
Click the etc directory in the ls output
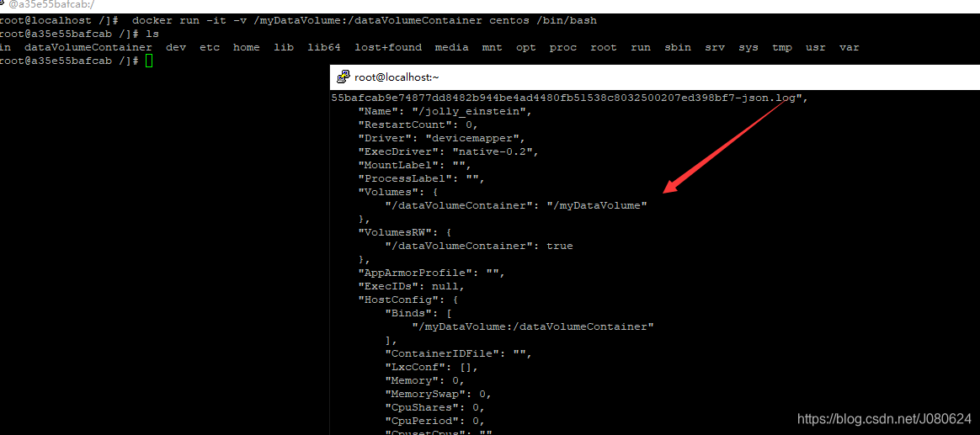[210, 47]
